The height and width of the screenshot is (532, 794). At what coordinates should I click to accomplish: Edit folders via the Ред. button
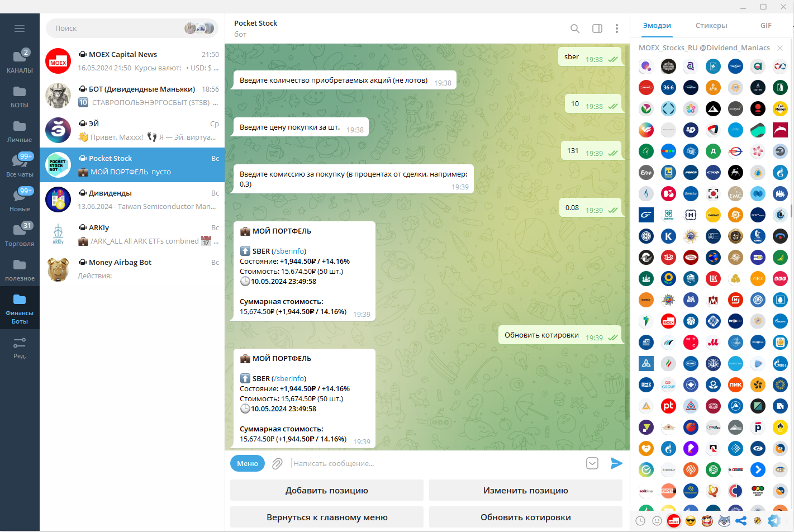20,347
